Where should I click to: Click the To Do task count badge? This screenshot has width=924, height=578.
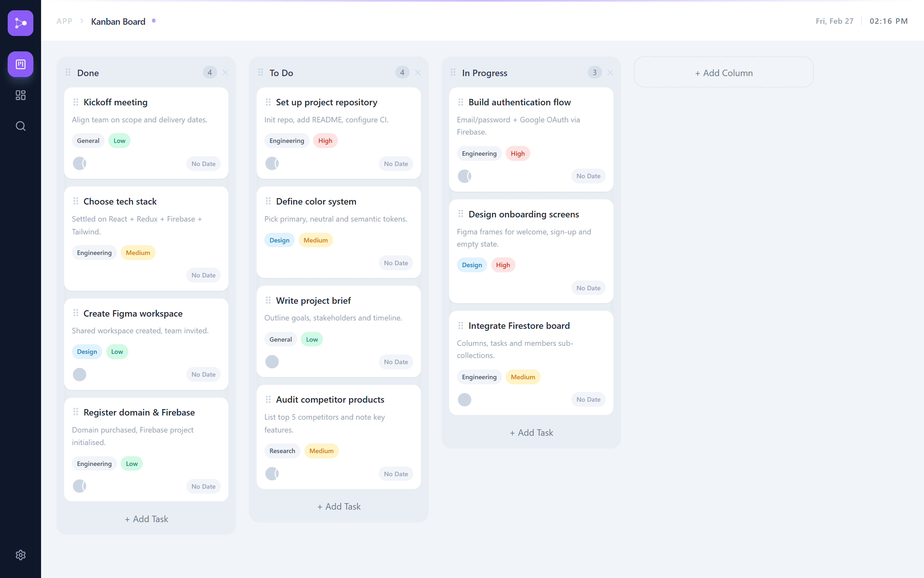click(x=402, y=72)
